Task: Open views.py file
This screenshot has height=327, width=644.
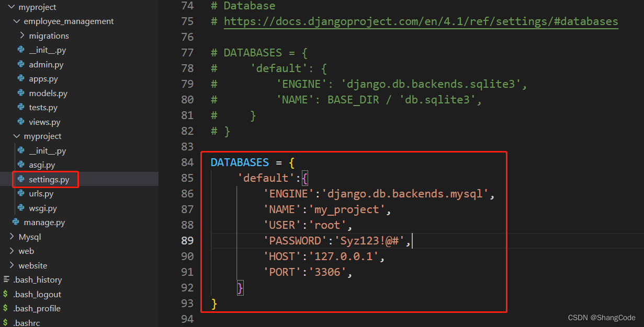Action: [44, 122]
